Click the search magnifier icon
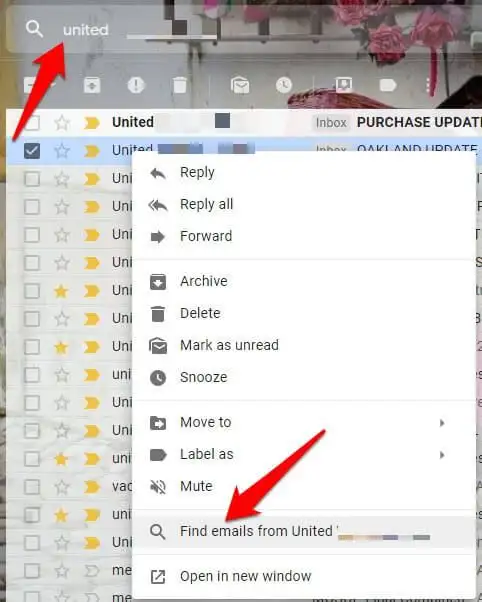Viewport: 482px width, 602px height. click(x=34, y=29)
